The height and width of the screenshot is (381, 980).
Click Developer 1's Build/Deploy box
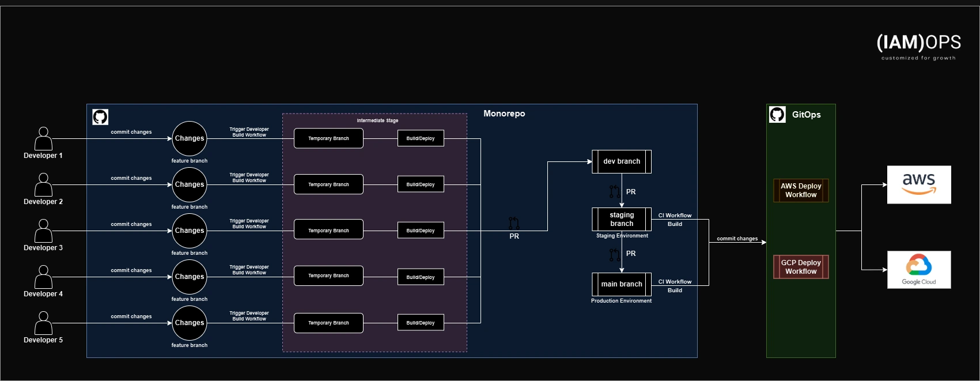(421, 138)
